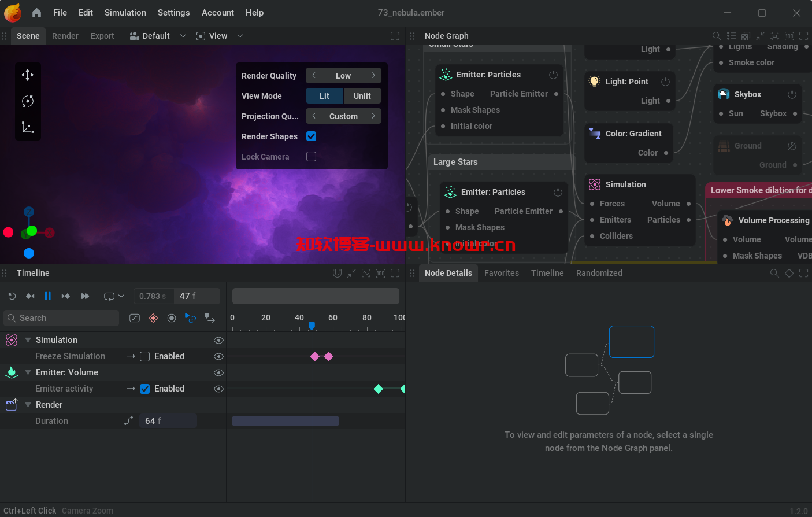Viewport: 812px width, 517px height.
Task: Toggle visibility of the Emitter: Volume track
Action: point(218,372)
